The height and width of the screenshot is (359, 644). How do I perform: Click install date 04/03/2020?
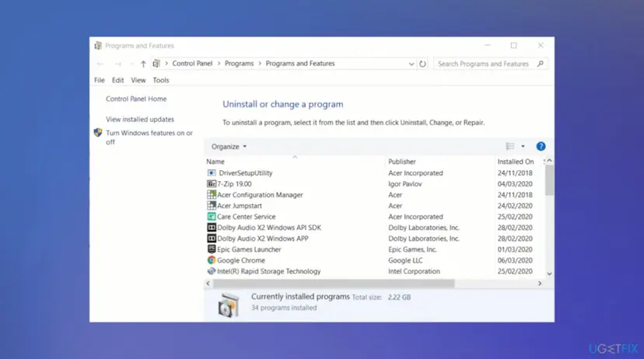tap(515, 184)
